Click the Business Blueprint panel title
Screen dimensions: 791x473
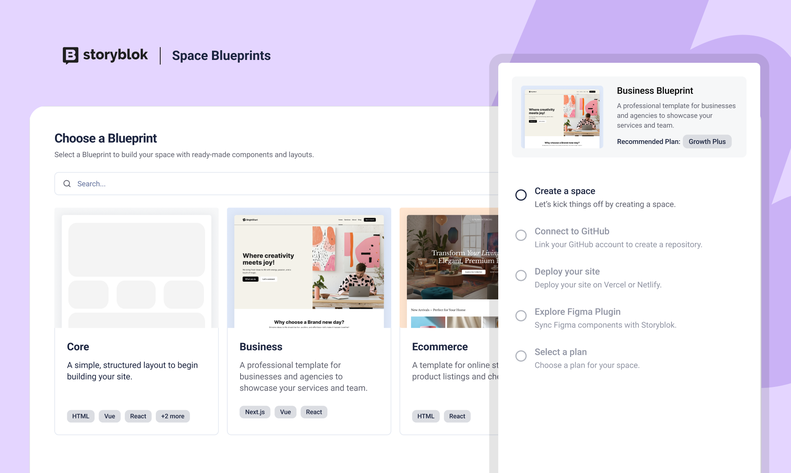(655, 91)
